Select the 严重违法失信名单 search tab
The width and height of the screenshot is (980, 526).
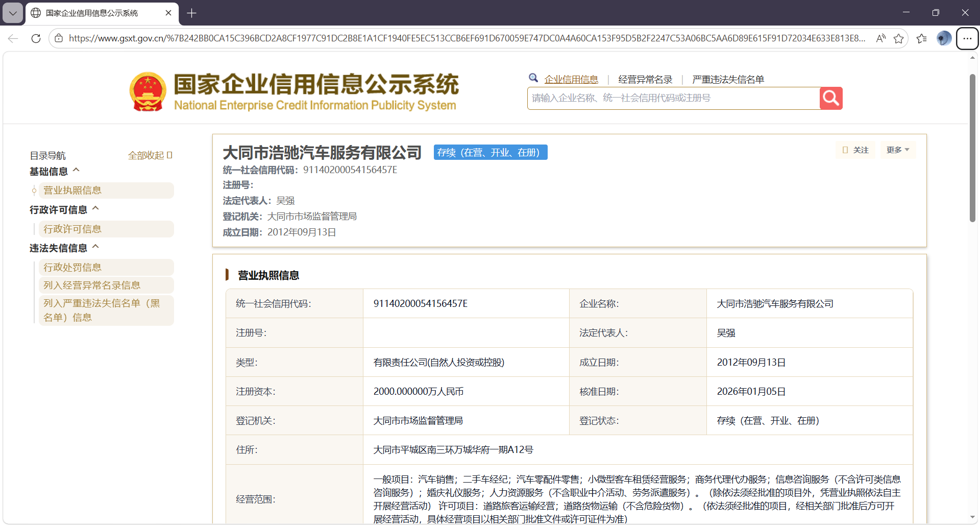click(x=728, y=79)
